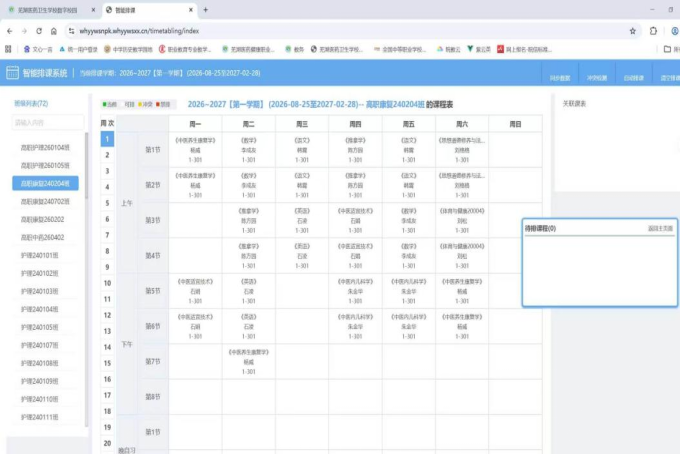Click the Tuesday 第1节 数学 cell
Image resolution: width=681 pixels, height=454 pixels.
coord(248,150)
